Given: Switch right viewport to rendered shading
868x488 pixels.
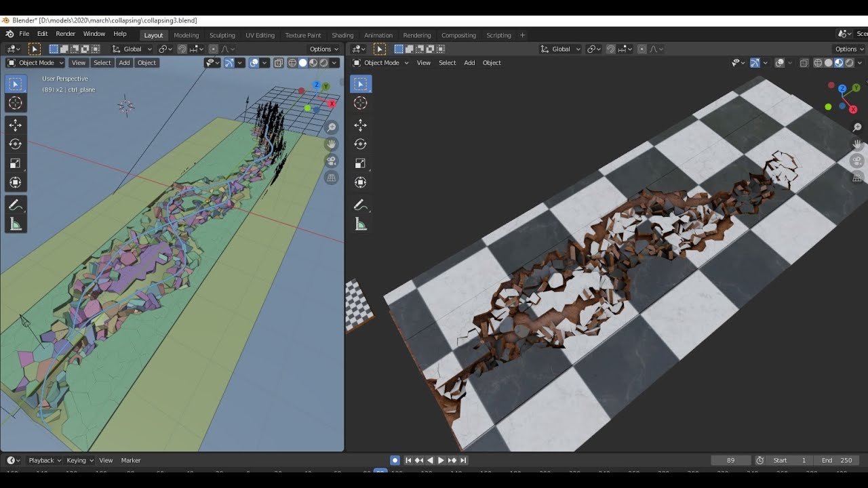Looking at the screenshot, I should click(x=849, y=62).
